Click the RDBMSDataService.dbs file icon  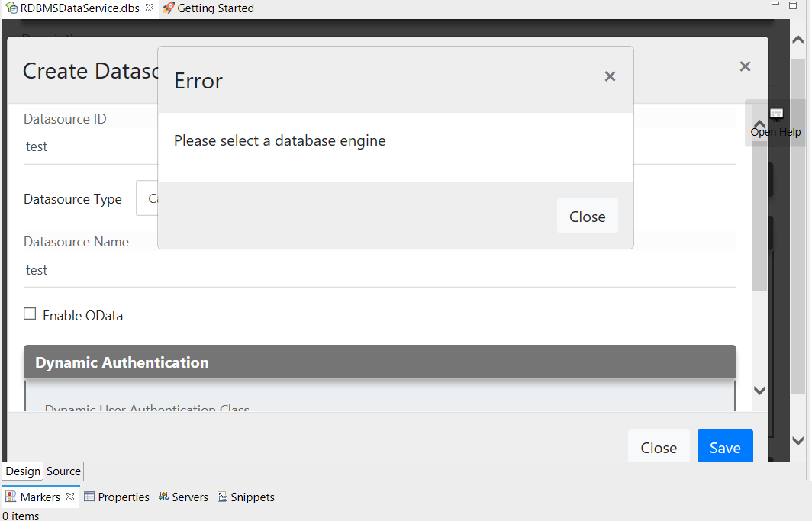(x=11, y=8)
